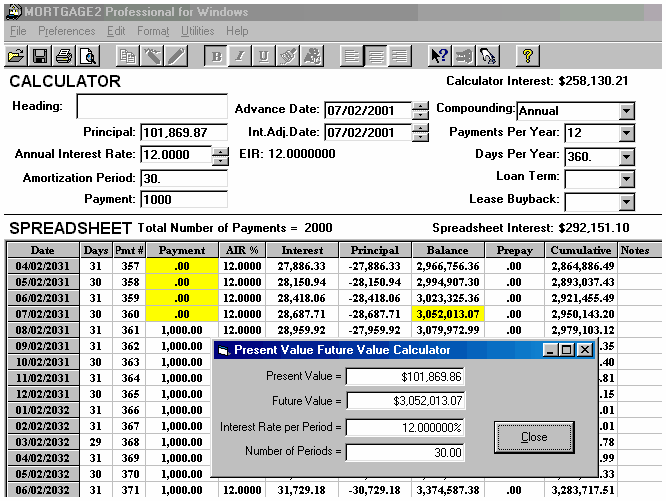
Task: Select the center alignment toolbar icon
Action: pos(376,56)
